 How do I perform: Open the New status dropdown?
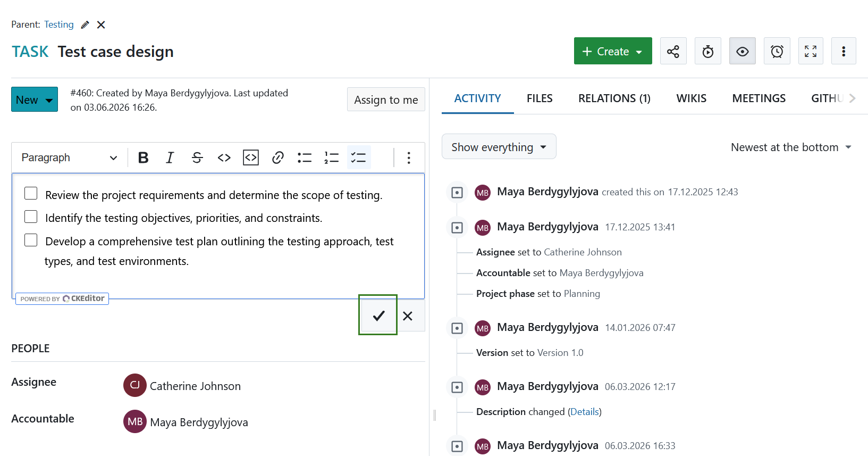point(35,100)
